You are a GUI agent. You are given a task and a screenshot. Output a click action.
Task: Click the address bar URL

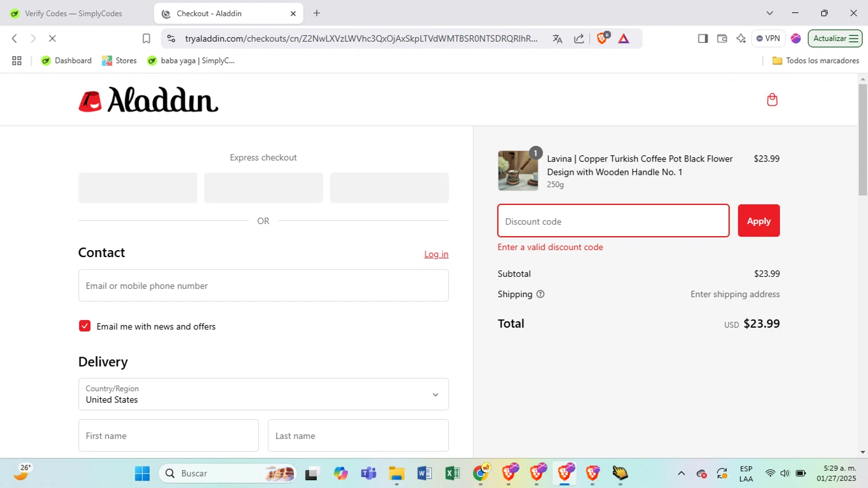pyautogui.click(x=361, y=38)
